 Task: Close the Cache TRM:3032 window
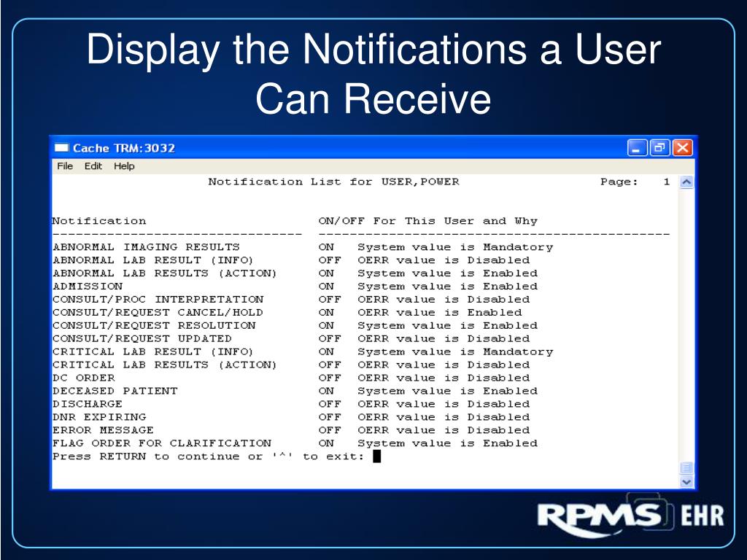click(682, 148)
